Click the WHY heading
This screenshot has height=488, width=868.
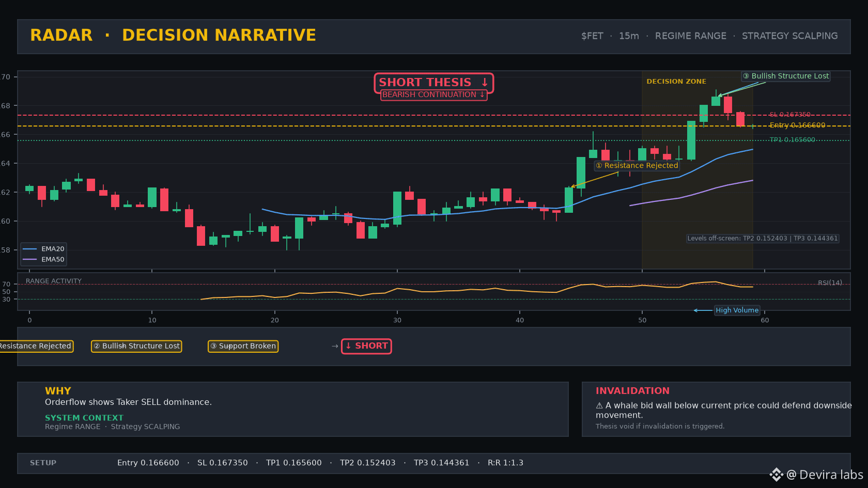[x=58, y=391]
